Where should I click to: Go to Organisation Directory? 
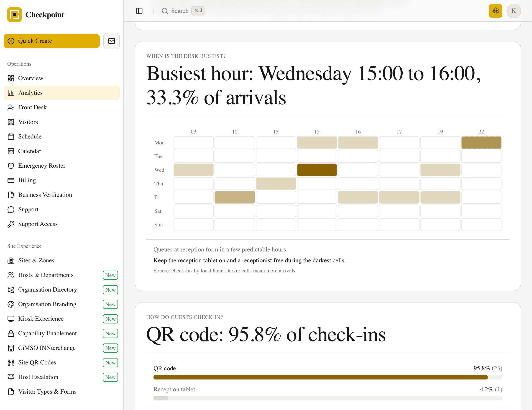tap(62, 290)
